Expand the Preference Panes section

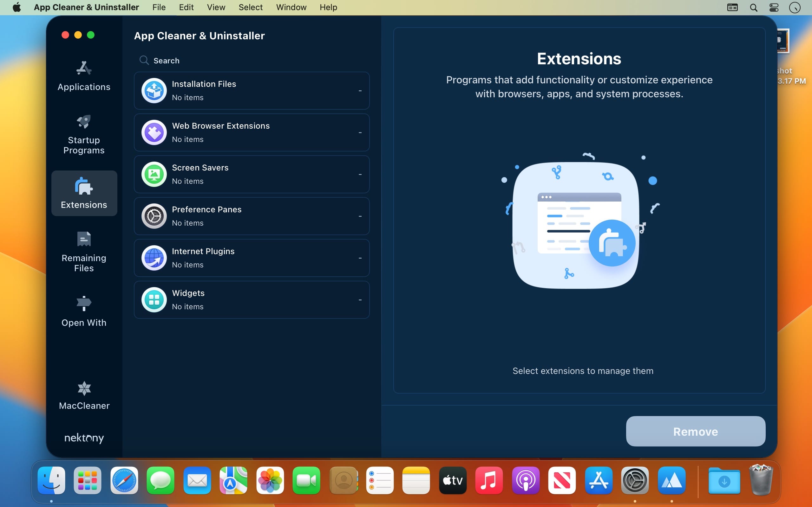(x=252, y=215)
